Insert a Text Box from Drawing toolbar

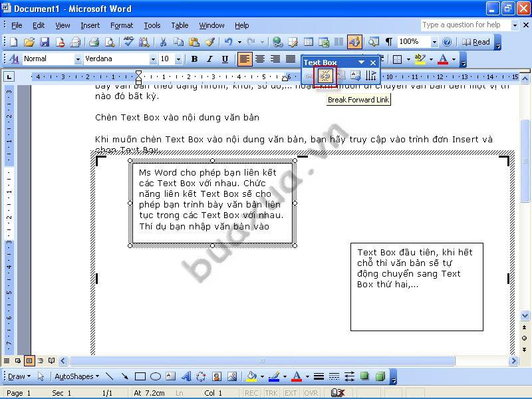[171, 376]
